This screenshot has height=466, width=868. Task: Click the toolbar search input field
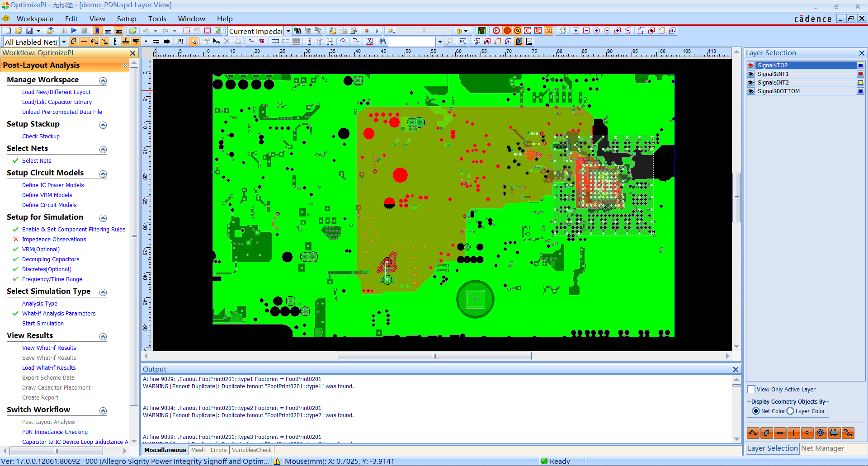412,42
